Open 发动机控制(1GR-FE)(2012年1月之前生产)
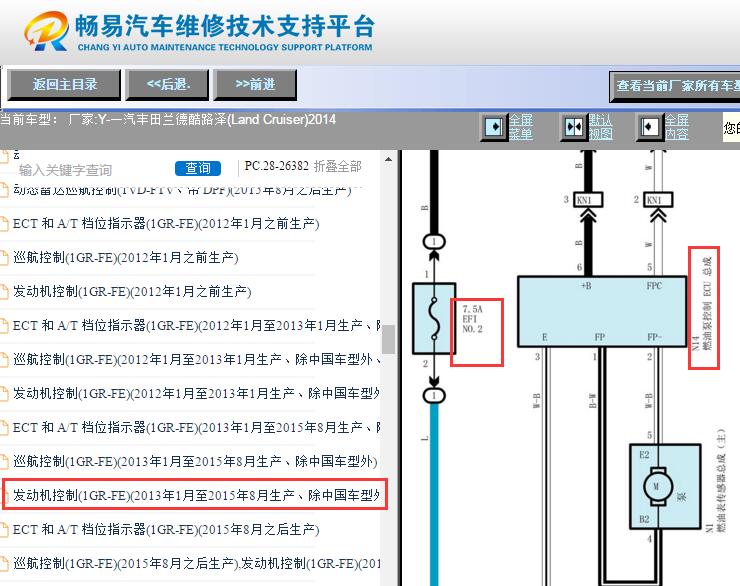Screen dimensions: 740x586 132,292
